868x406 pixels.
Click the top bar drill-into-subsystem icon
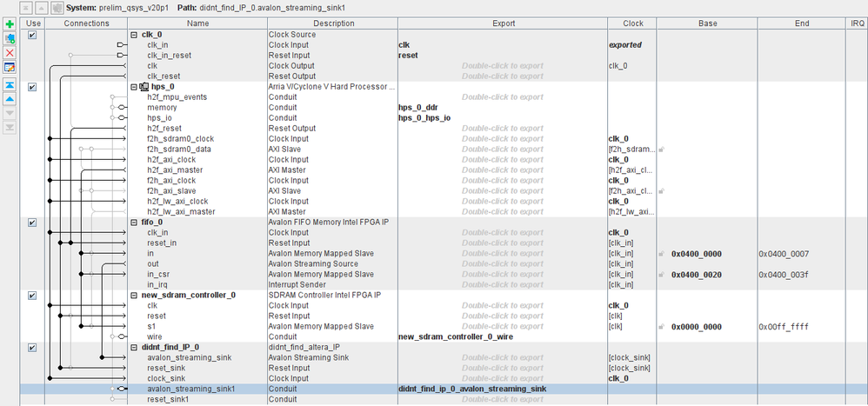point(57,8)
